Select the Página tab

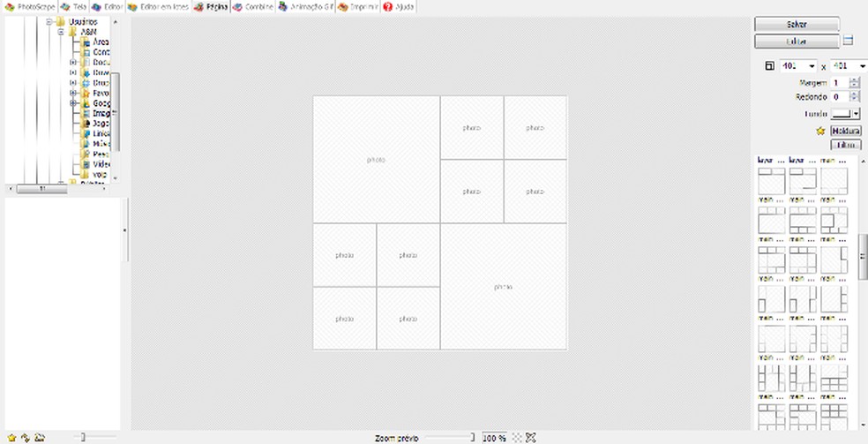(211, 7)
